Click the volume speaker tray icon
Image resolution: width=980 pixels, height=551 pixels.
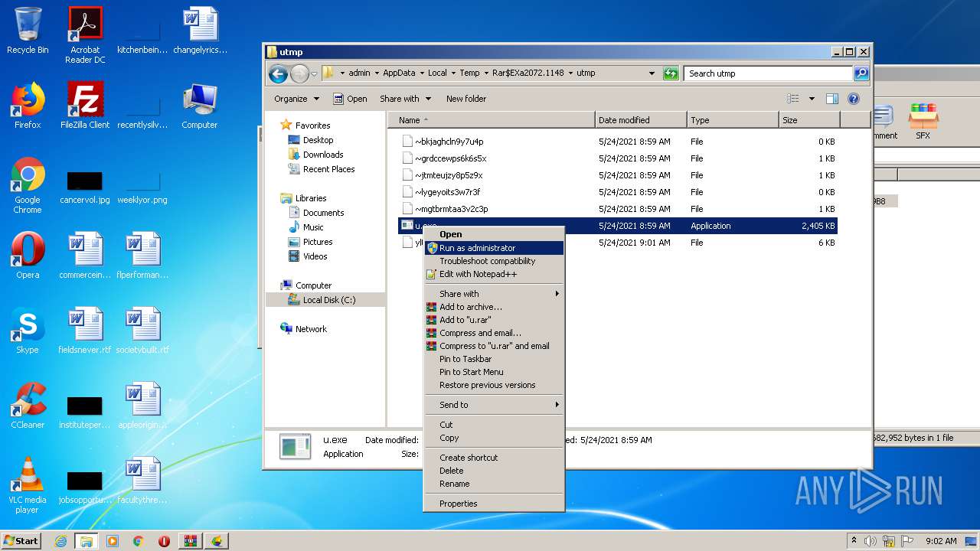870,541
